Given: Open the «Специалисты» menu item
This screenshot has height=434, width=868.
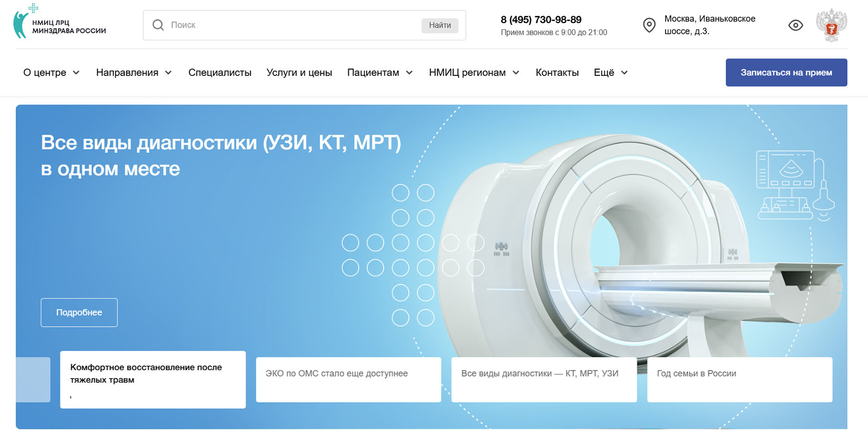Looking at the screenshot, I should point(220,73).
